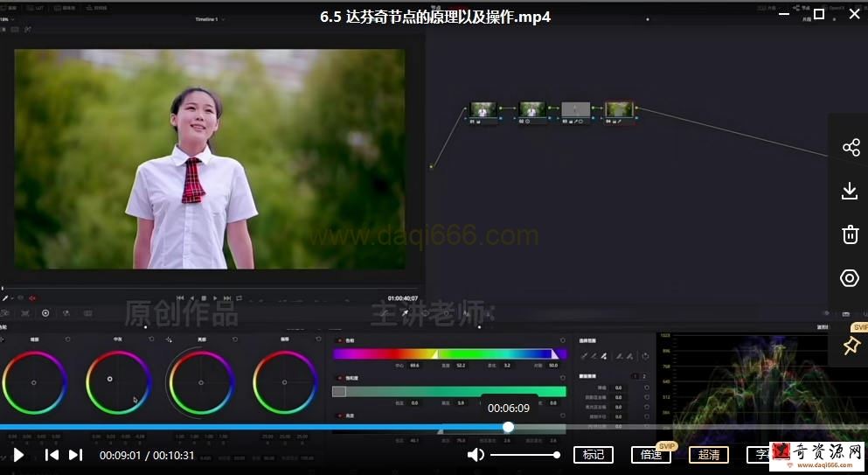Toggle the red viewer mute icon
868x475 pixels.
[32, 298]
